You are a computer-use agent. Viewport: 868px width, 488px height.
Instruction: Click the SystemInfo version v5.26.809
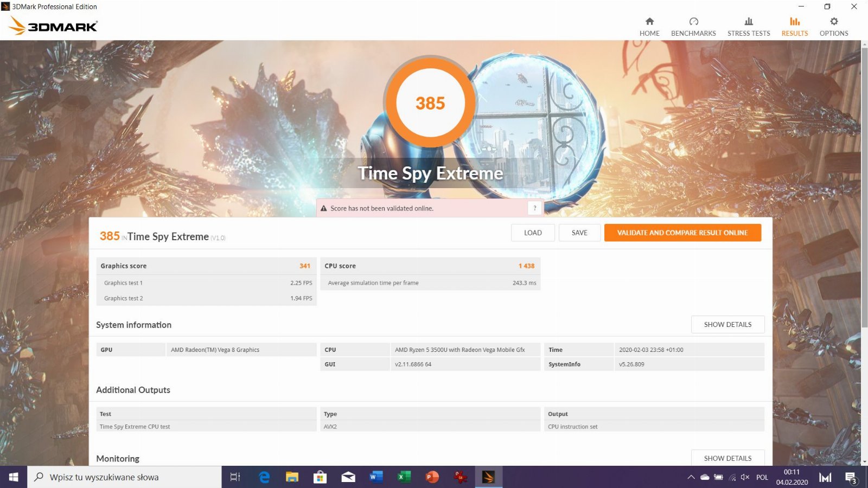[631, 364]
